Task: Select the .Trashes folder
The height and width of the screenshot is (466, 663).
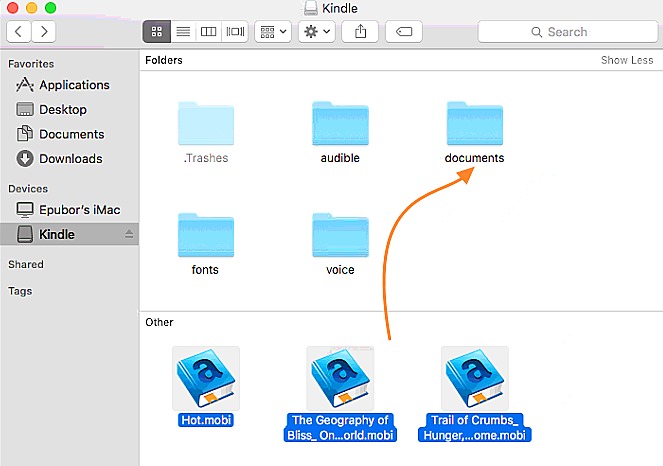Action: 206,124
